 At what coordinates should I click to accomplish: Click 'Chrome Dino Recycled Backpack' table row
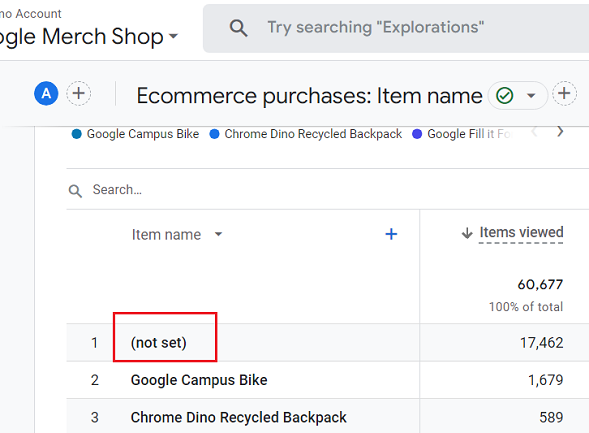[x=328, y=416]
